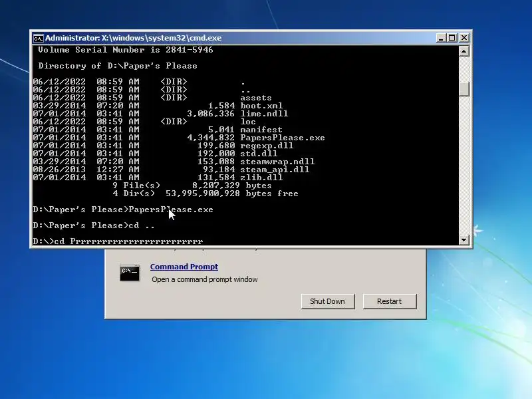Screen dimensions: 532x399
Task: Close the cmd.exe window
Action: 464,38
